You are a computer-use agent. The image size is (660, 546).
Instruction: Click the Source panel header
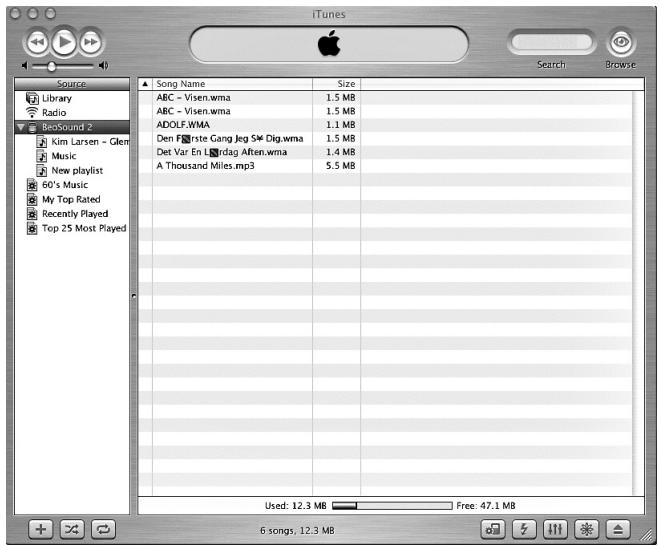point(72,84)
